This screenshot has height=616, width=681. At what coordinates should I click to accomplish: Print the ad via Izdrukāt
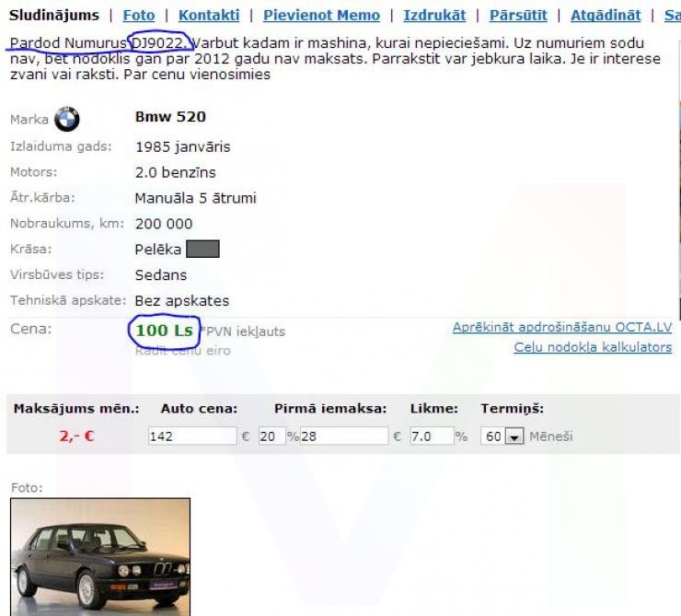click(x=434, y=15)
